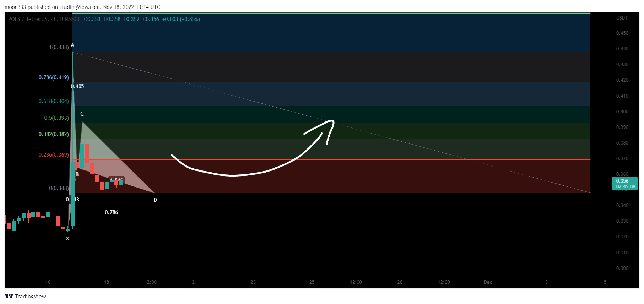The height and width of the screenshot is (304, 644).
Task: Click time axis date label 21
Action: 194,282
